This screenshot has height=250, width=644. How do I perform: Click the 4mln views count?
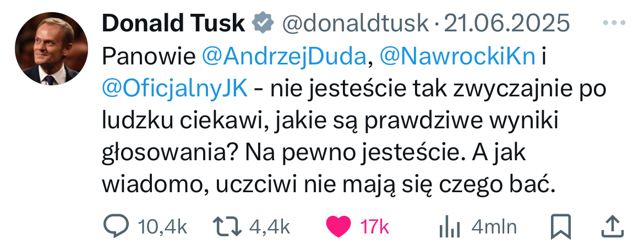click(494, 226)
